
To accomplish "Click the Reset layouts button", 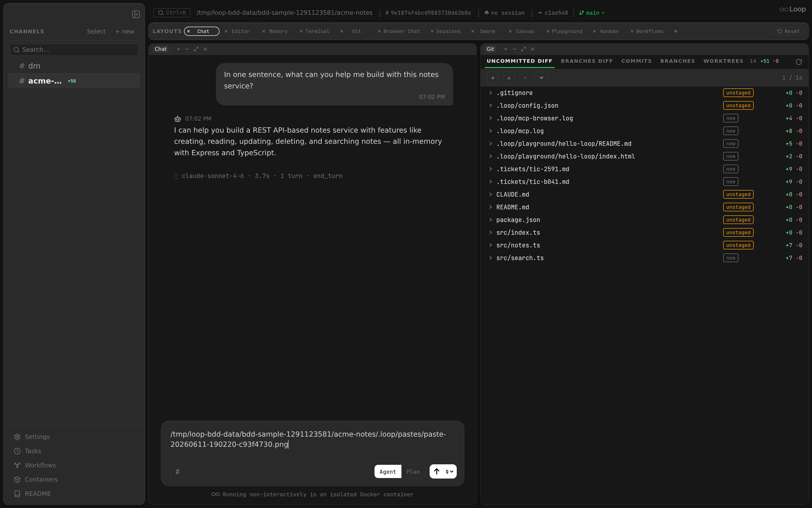I will (x=788, y=31).
